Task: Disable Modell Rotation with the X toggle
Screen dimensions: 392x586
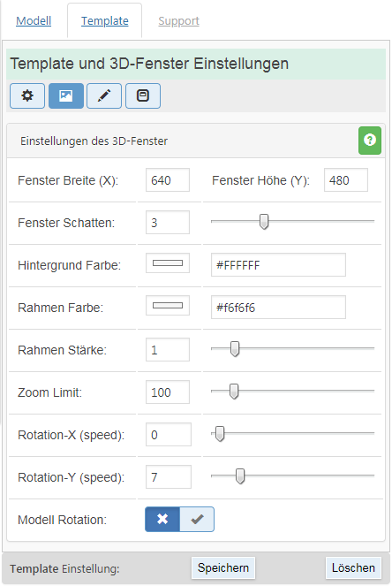Action: [162, 519]
